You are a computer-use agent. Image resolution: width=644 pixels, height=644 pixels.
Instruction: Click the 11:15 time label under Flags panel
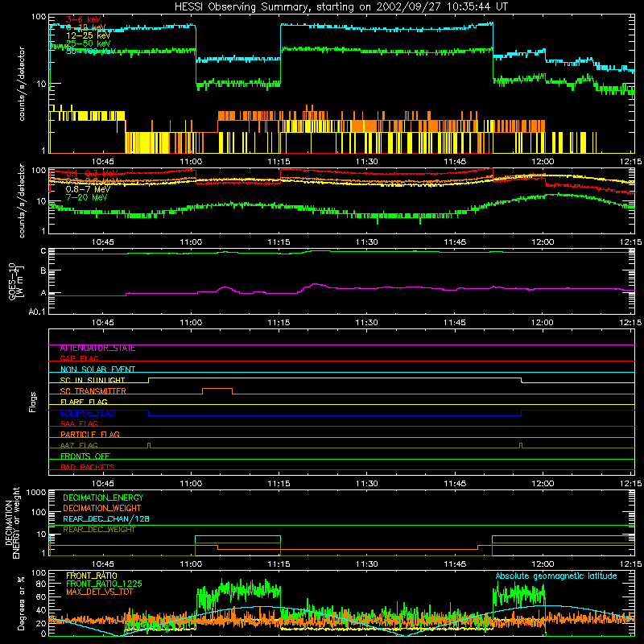(279, 484)
